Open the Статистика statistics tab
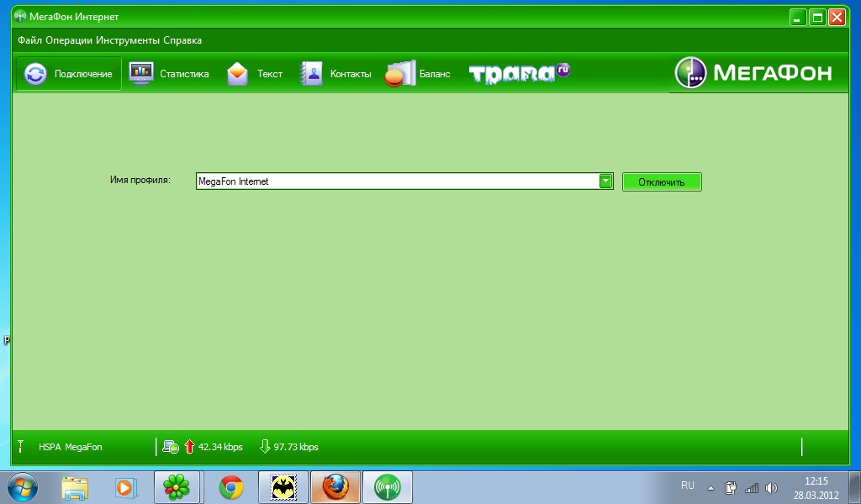This screenshot has width=861, height=504. click(168, 73)
